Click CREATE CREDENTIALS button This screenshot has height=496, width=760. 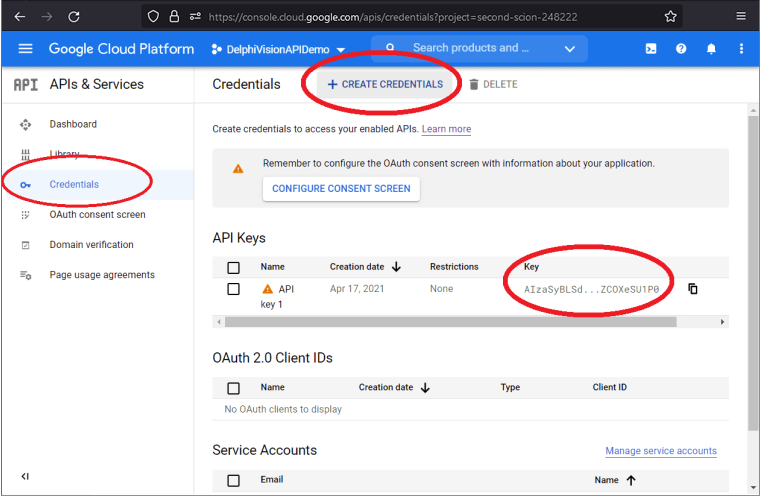pos(385,84)
